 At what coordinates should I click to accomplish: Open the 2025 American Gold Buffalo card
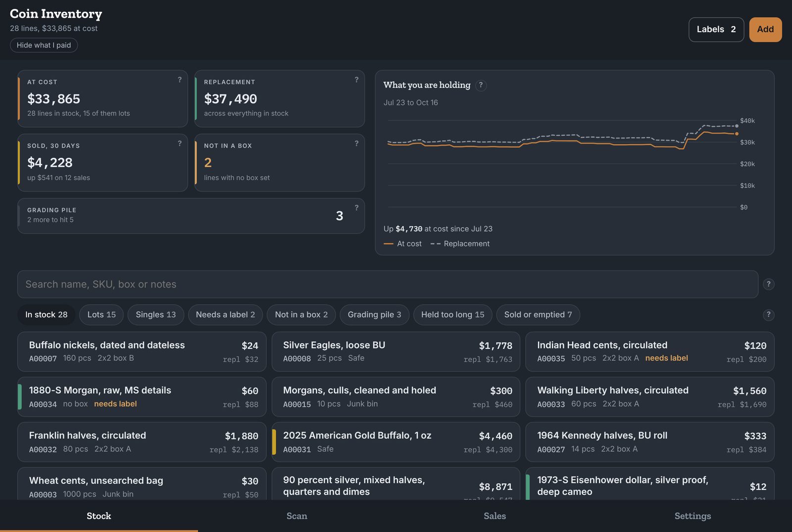coord(396,442)
